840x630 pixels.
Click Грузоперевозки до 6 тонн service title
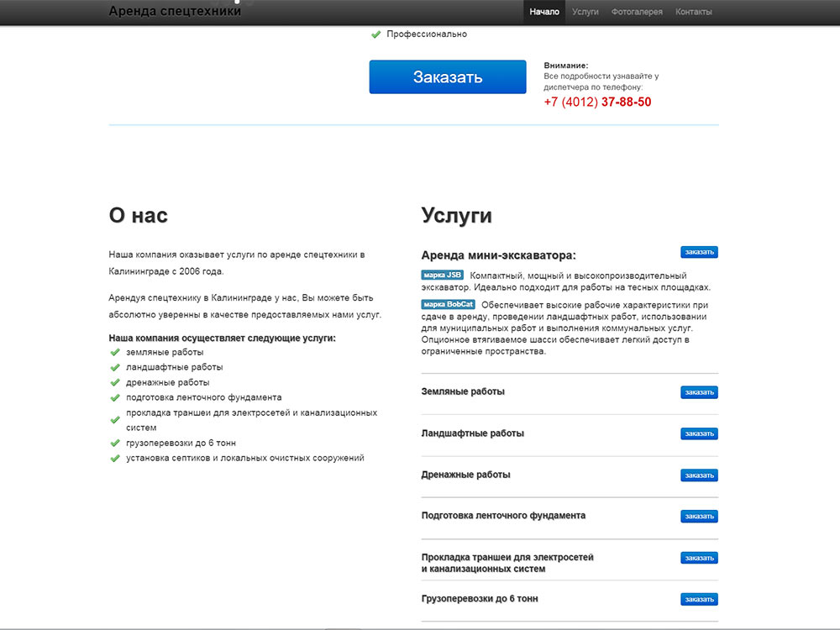click(480, 598)
